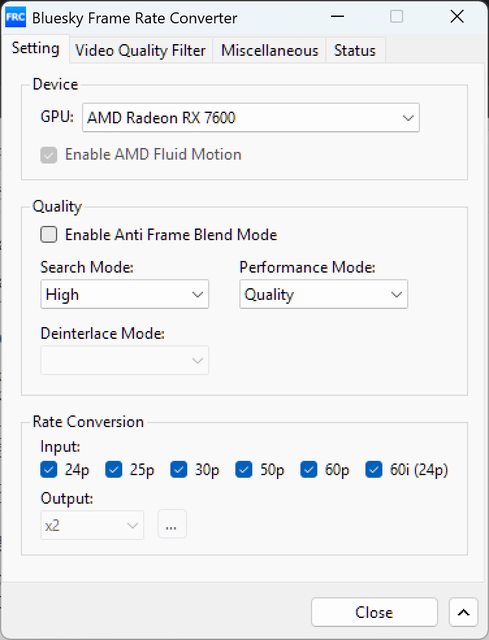Expand the Search Mode dropdown
Viewport: 489px width, 640px height.
[124, 294]
